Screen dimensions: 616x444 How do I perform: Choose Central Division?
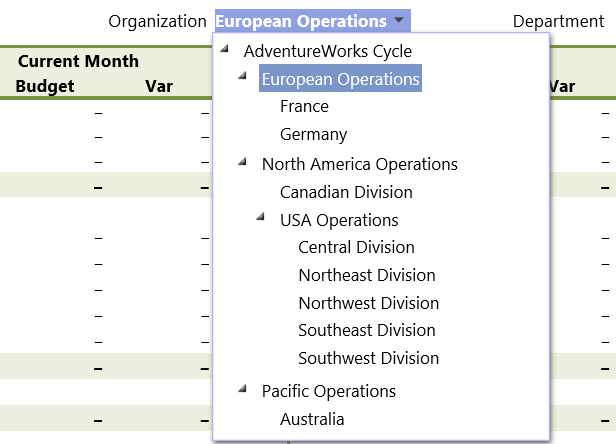(x=356, y=247)
